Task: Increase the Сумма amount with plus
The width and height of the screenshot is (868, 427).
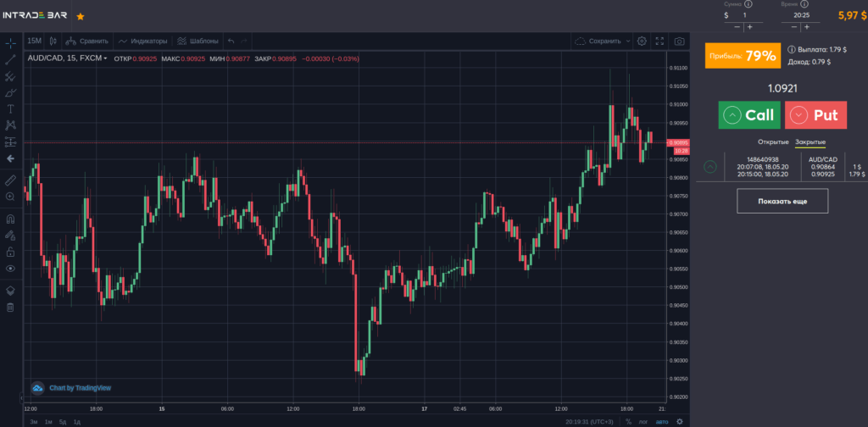Action: [749, 27]
